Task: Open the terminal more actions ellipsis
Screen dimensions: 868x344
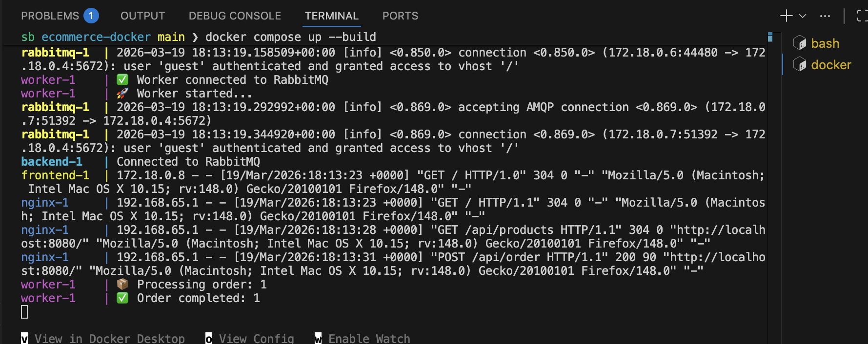Action: (x=825, y=16)
